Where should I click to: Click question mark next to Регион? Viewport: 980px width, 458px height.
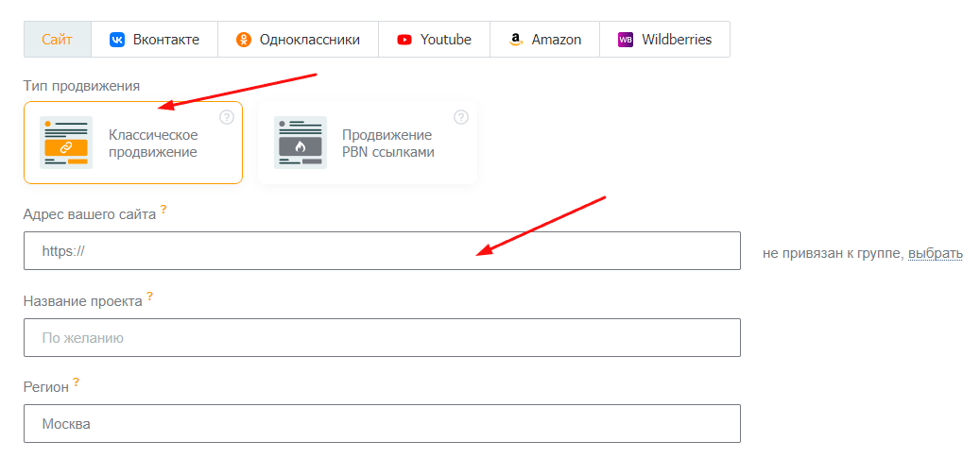pos(77,382)
